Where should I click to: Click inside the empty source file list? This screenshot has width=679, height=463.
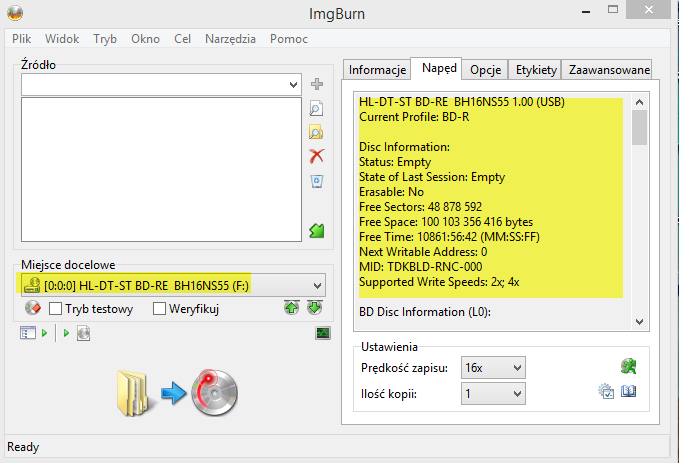click(x=162, y=169)
